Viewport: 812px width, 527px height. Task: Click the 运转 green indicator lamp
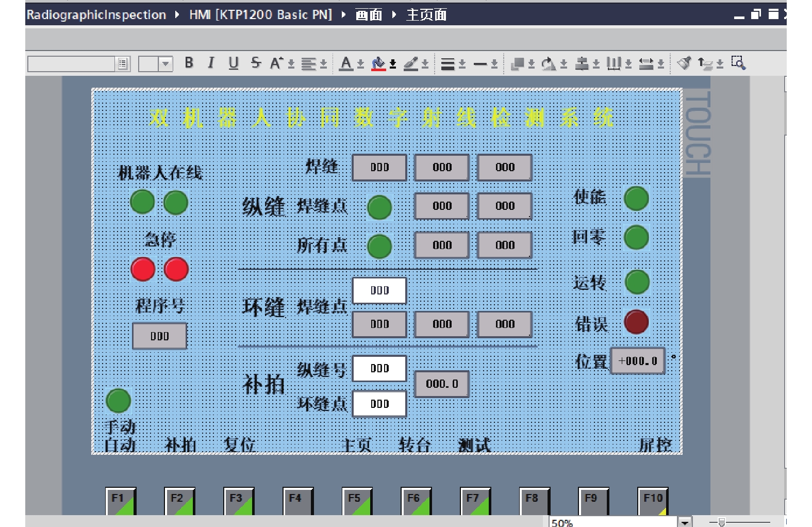click(637, 282)
